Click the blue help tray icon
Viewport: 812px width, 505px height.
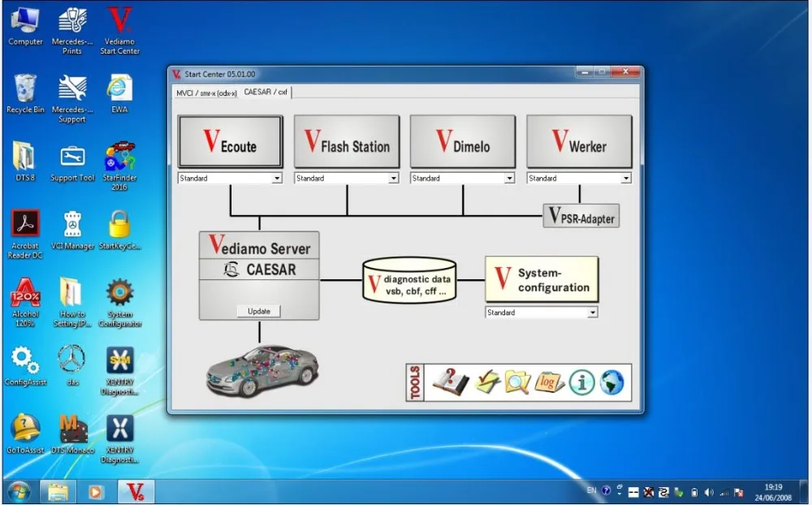click(x=606, y=490)
